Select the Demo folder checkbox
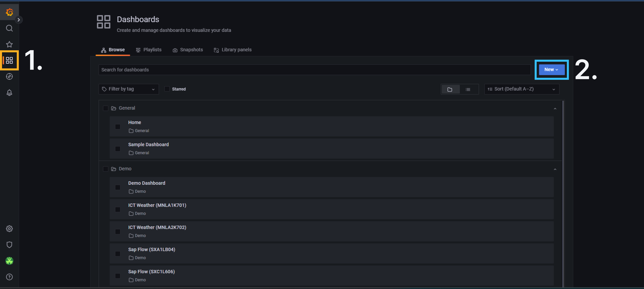The height and width of the screenshot is (289, 644). click(105, 169)
